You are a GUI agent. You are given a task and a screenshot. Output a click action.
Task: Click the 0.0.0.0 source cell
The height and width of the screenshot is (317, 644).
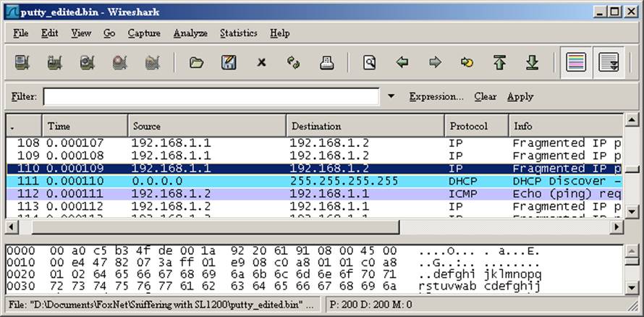157,181
